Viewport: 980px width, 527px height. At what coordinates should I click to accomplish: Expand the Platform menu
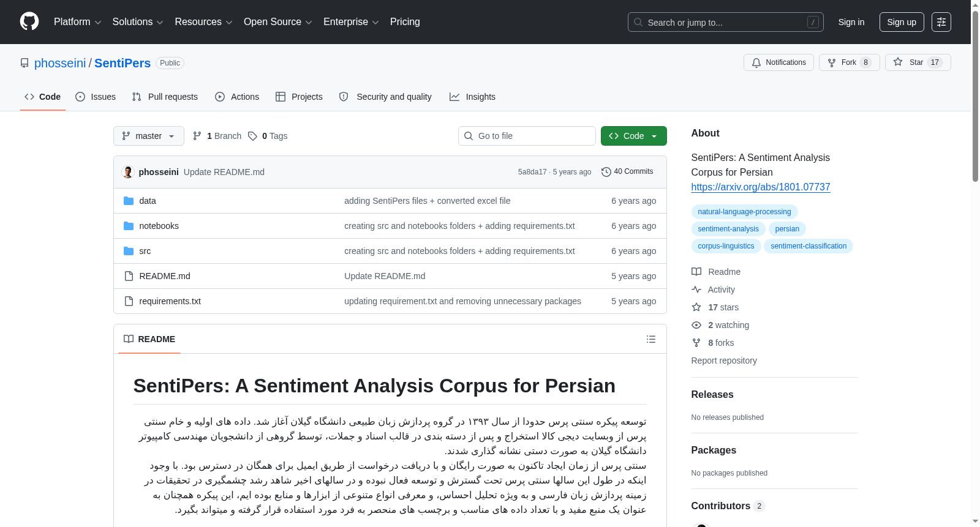tap(77, 22)
